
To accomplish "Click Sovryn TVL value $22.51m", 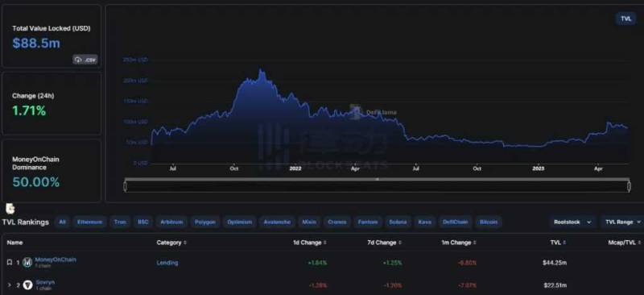I will (555, 285).
